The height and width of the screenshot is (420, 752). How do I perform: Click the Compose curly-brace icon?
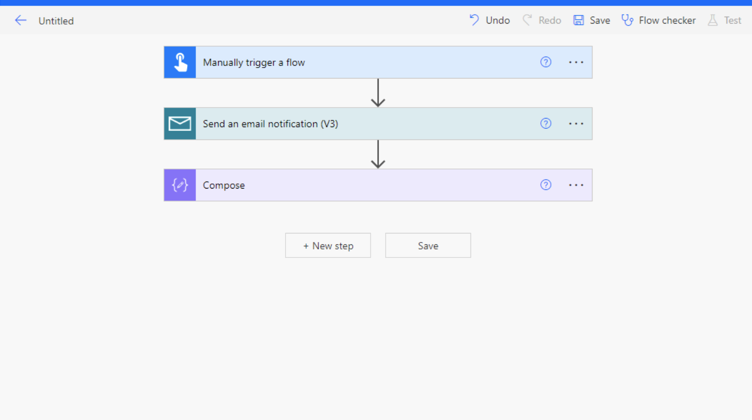coord(180,185)
